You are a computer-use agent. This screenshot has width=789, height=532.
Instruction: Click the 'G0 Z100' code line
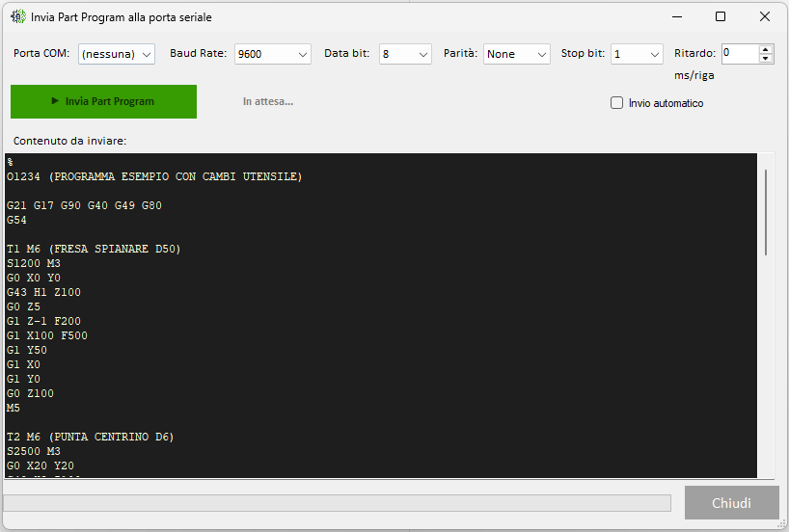coord(30,393)
